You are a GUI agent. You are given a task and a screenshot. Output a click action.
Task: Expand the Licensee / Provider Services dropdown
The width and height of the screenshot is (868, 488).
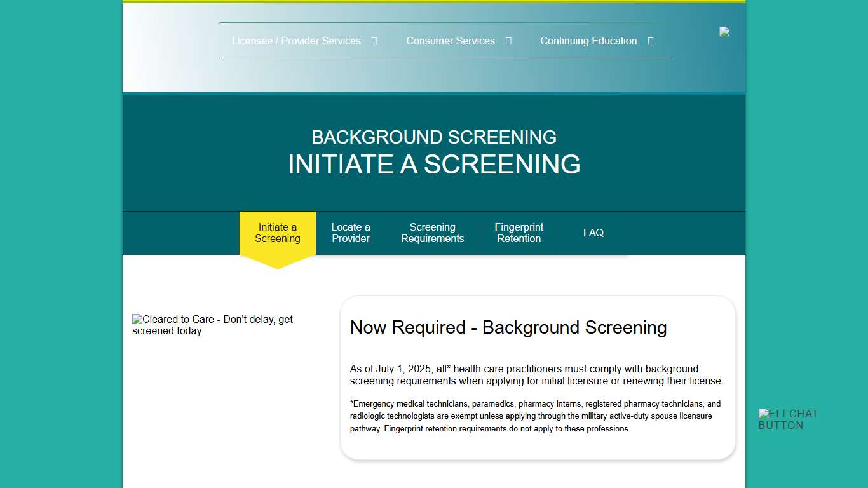(374, 41)
